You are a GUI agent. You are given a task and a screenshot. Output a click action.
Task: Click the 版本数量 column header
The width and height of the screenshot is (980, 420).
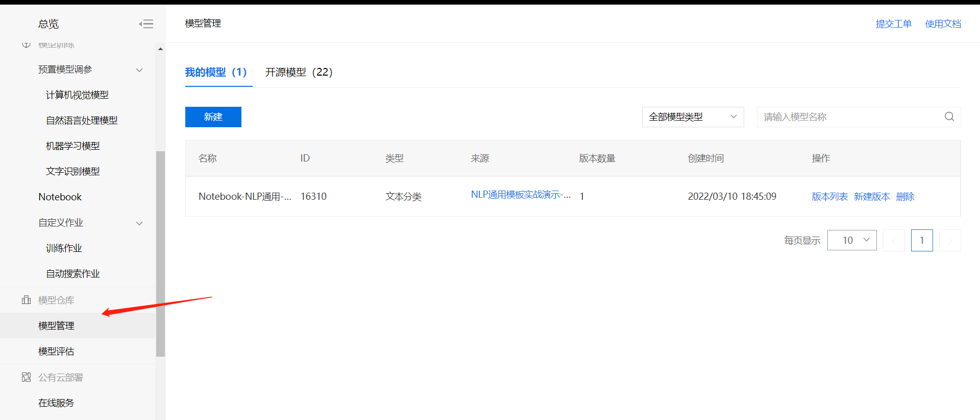click(597, 158)
